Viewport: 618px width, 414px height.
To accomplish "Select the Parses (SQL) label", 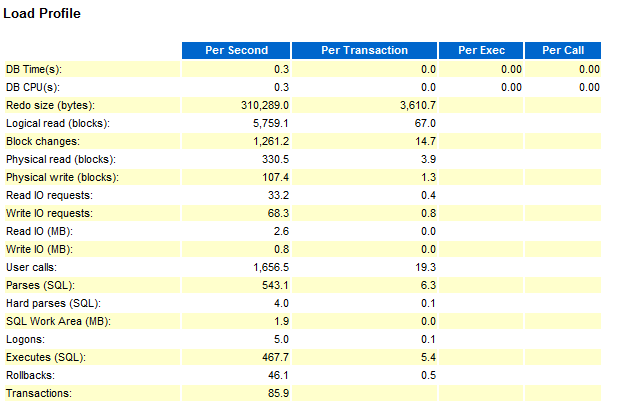I will (x=40, y=286).
